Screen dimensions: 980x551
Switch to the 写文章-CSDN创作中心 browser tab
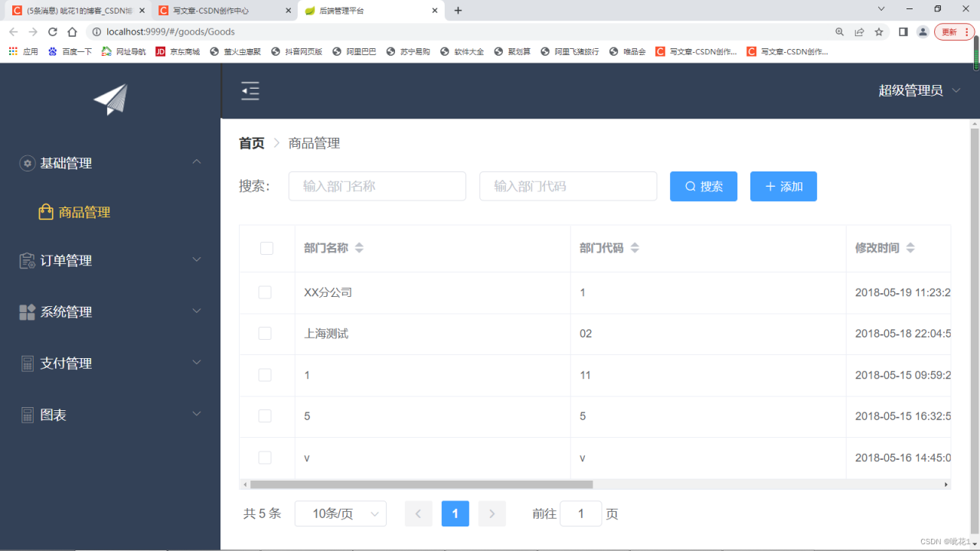224,11
